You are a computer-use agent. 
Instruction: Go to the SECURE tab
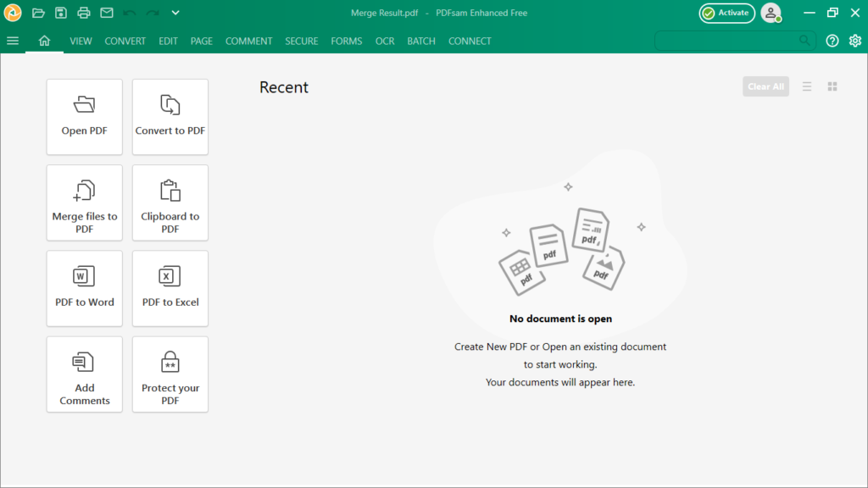[x=302, y=41]
